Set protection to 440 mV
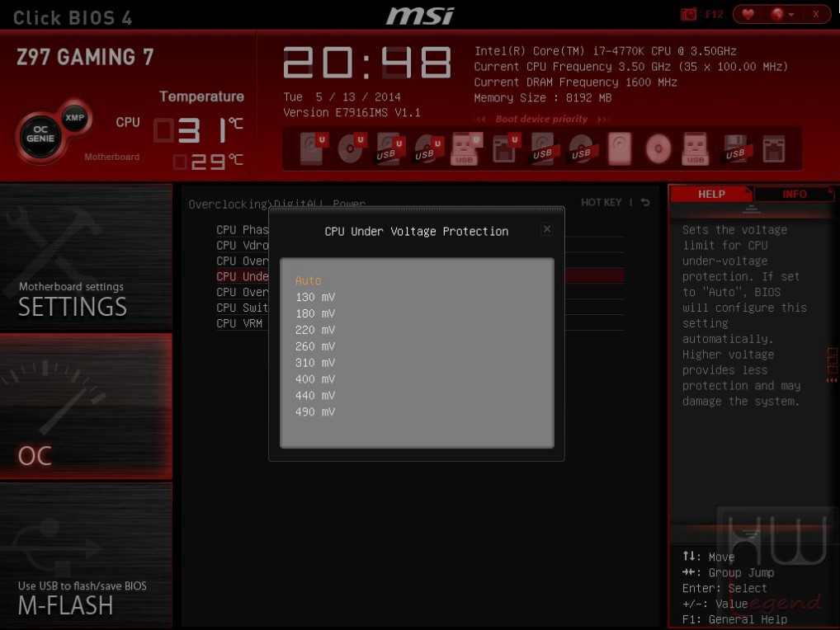The height and width of the screenshot is (630, 840). tap(315, 396)
